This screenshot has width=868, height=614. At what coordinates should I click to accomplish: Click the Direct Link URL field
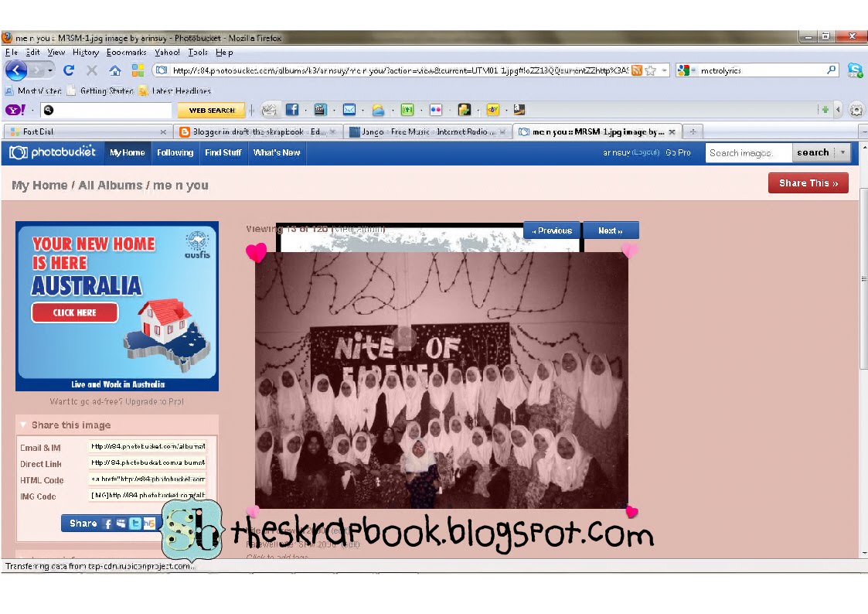tap(148, 462)
